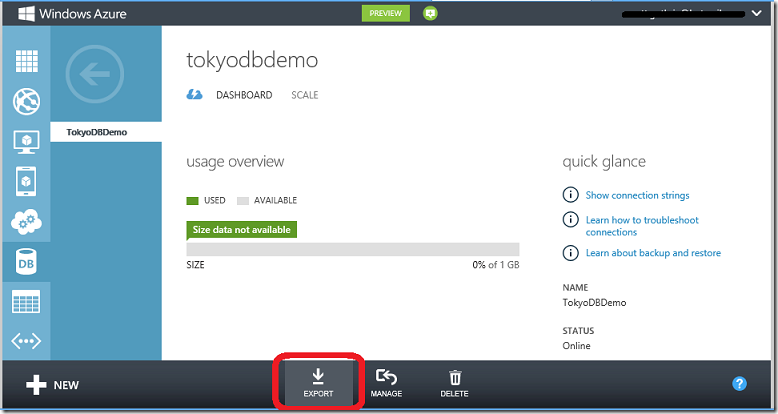The width and height of the screenshot is (778, 414).
Task: Expand the account dropdown chevron
Action: click(757, 13)
